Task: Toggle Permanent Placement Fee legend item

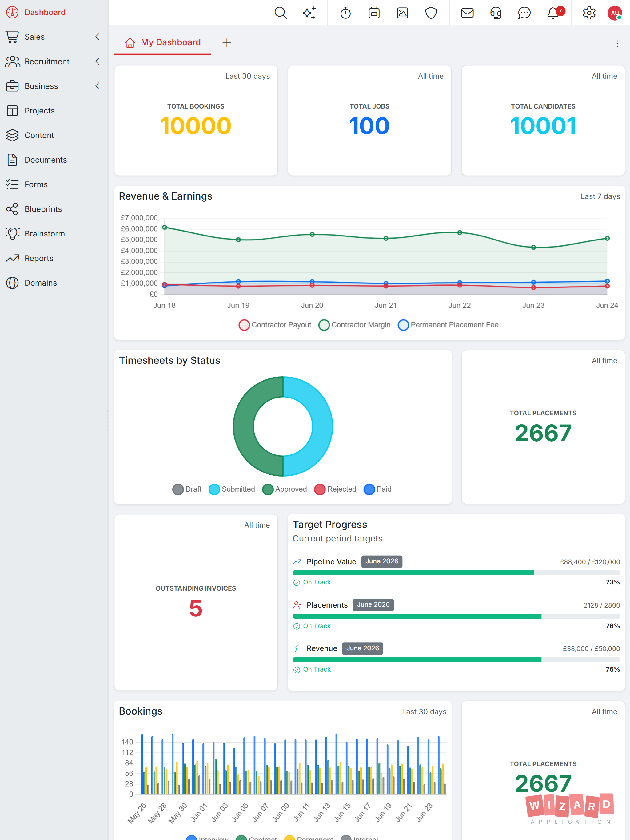Action: pyautogui.click(x=448, y=325)
